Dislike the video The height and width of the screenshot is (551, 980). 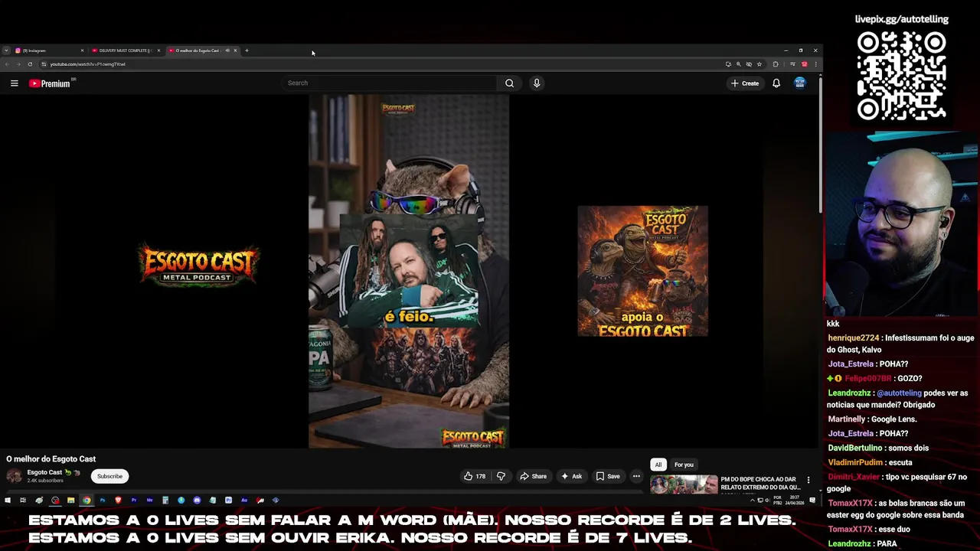coord(501,476)
